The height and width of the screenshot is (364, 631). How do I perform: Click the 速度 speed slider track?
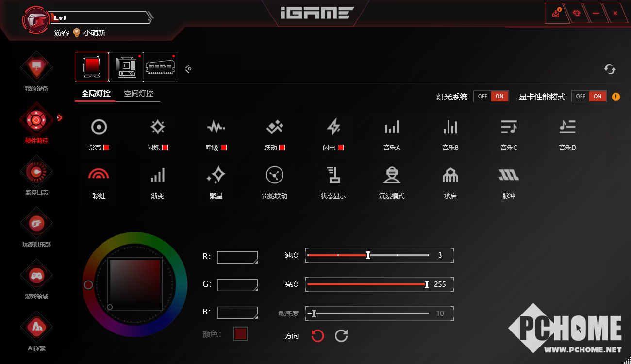click(368, 255)
